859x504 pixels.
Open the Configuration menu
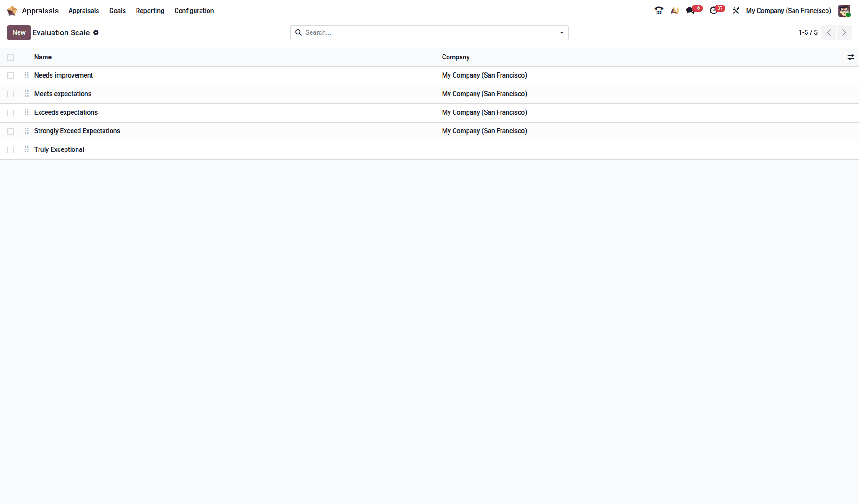pos(194,11)
